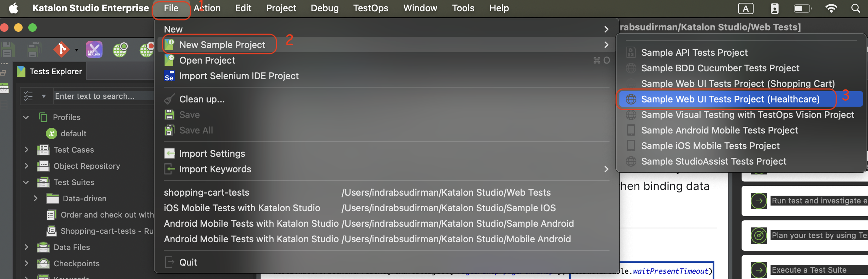Click the Sample Android Mobile Tests icon
This screenshot has width=868, height=279.
coord(631,130)
